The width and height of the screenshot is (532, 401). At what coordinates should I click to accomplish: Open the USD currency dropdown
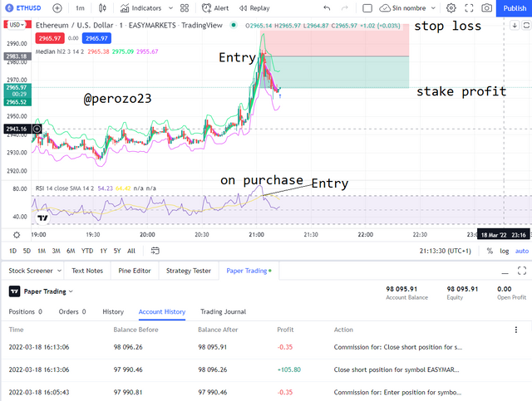click(x=17, y=25)
